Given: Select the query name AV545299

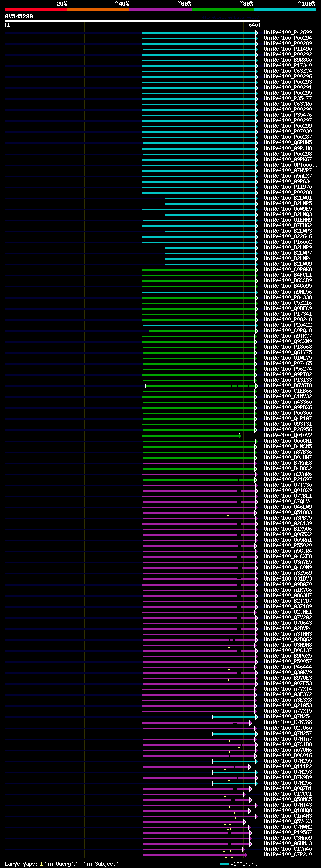Looking at the screenshot, I should (x=19, y=16).
